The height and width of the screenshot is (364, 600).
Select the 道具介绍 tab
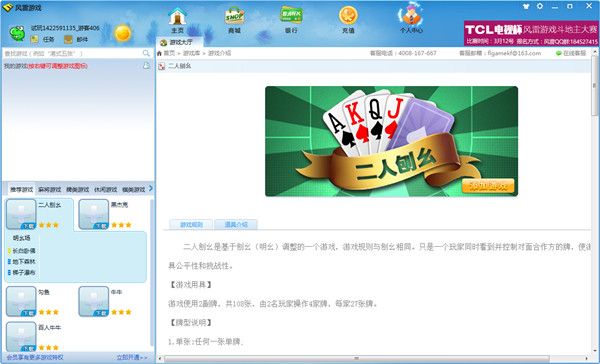(236, 225)
